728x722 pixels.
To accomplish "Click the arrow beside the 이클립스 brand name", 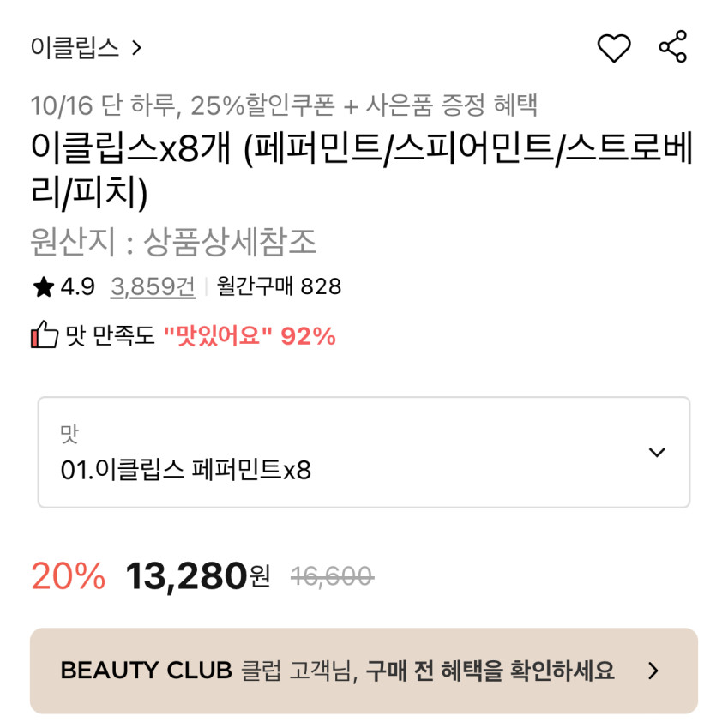I will pyautogui.click(x=135, y=48).
